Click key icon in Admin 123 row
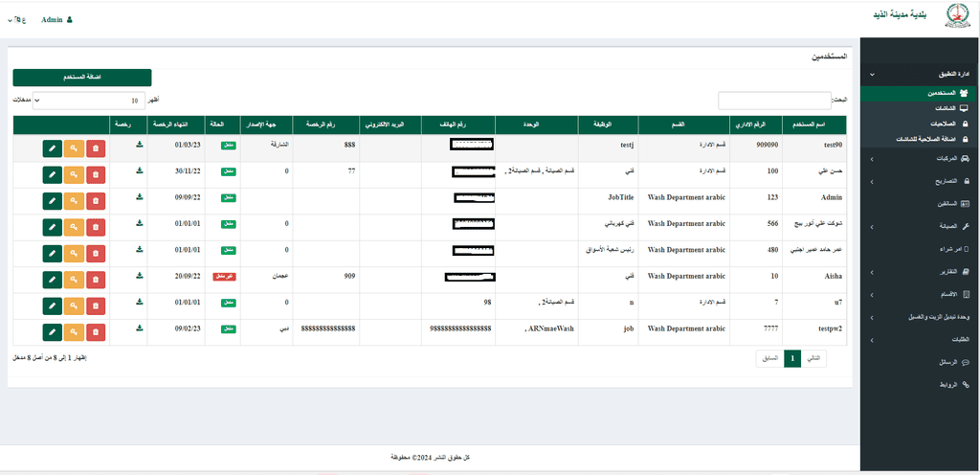 [74, 201]
